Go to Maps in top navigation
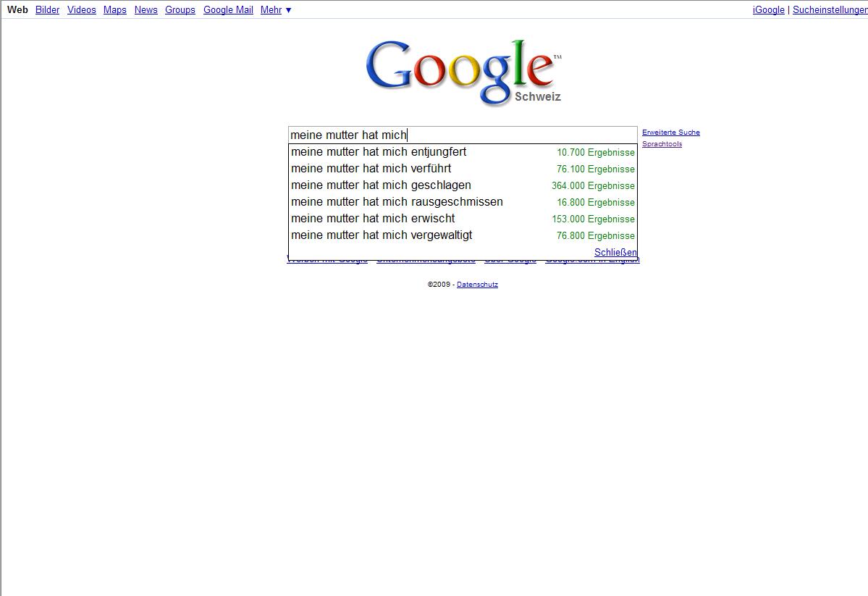 pos(114,10)
